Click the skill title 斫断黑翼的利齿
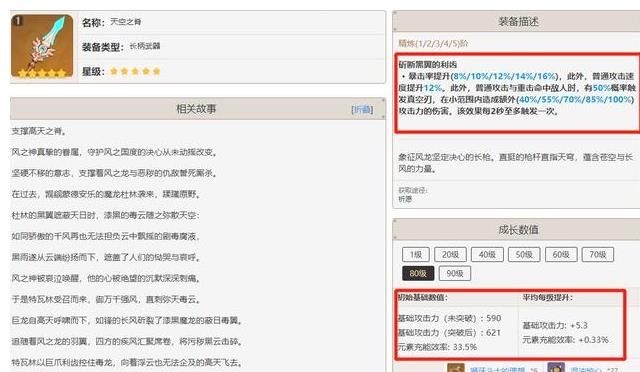 pos(427,64)
